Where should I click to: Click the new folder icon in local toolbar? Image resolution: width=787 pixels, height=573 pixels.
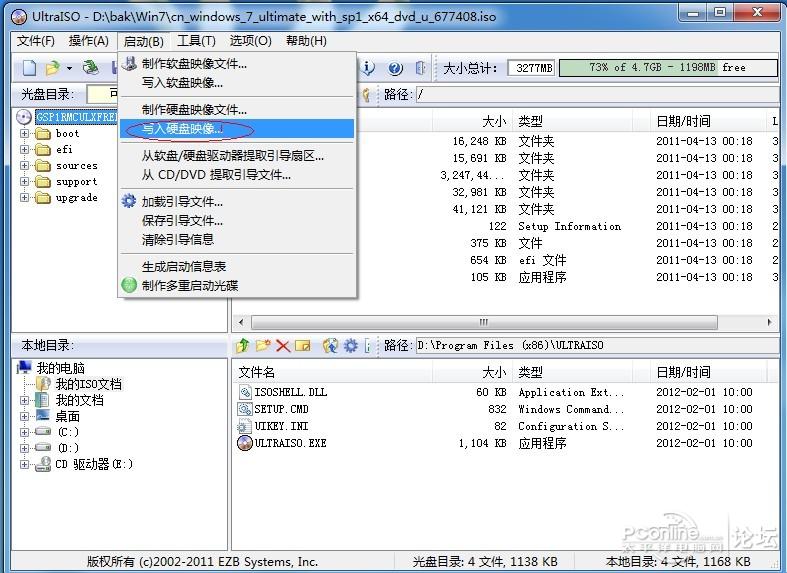tap(263, 345)
